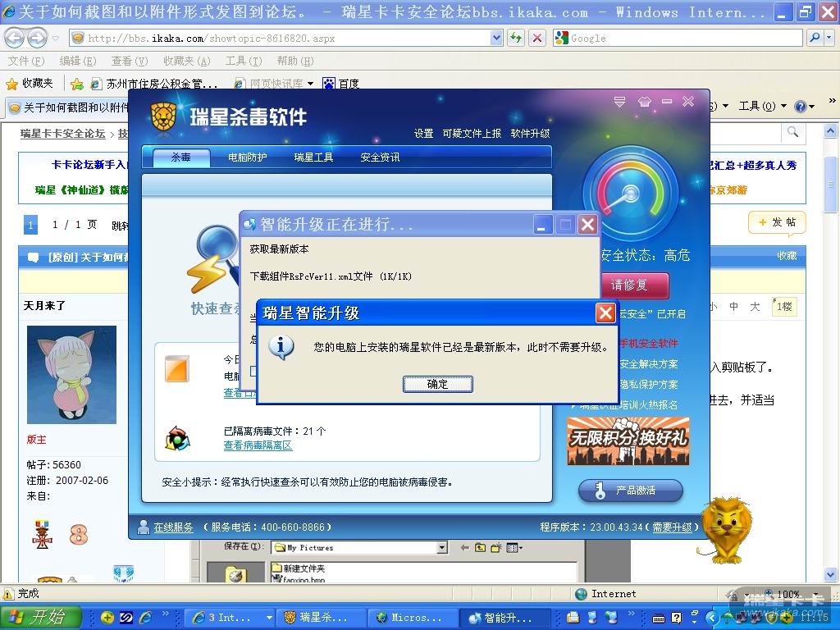Open the 收藏夹(A) menu
This screenshot has width=840, height=630.
coord(186,61)
